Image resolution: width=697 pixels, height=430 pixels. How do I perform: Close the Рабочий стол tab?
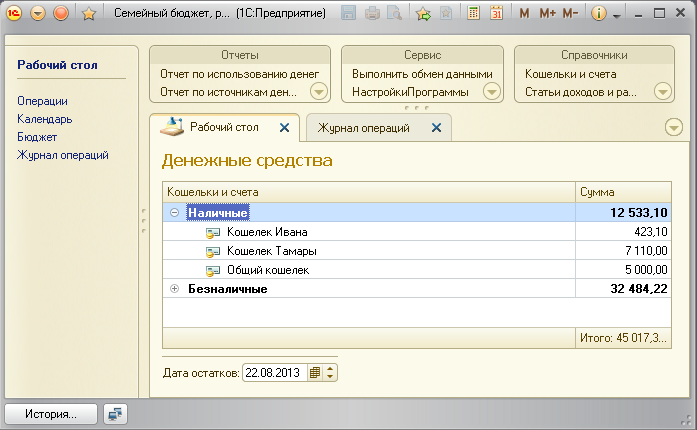click(284, 128)
